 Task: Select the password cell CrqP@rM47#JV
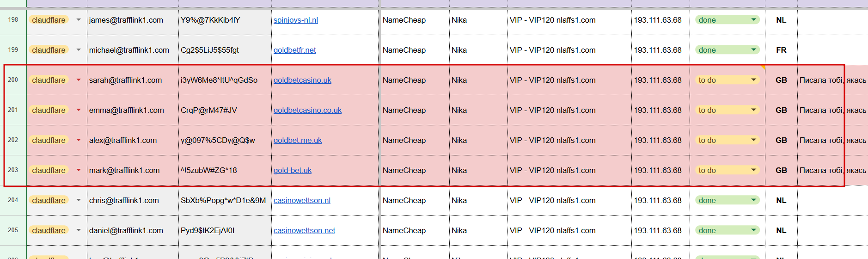point(225,110)
